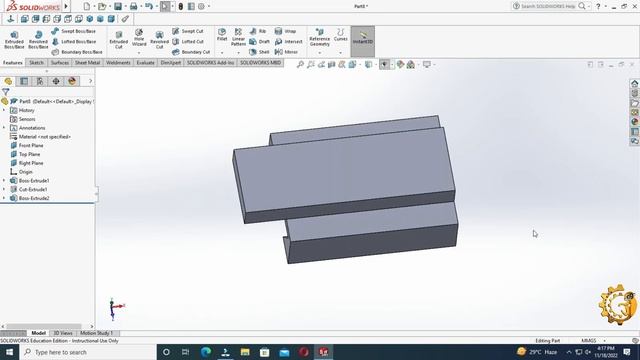
Task: Select the Lofted Cut tool
Action: [x=188, y=42]
